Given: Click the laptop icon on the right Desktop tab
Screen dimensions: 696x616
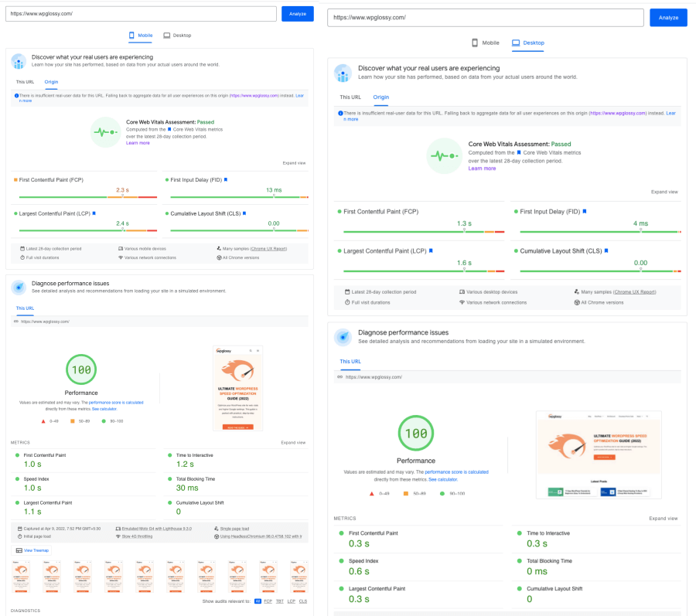Looking at the screenshot, I should point(515,43).
